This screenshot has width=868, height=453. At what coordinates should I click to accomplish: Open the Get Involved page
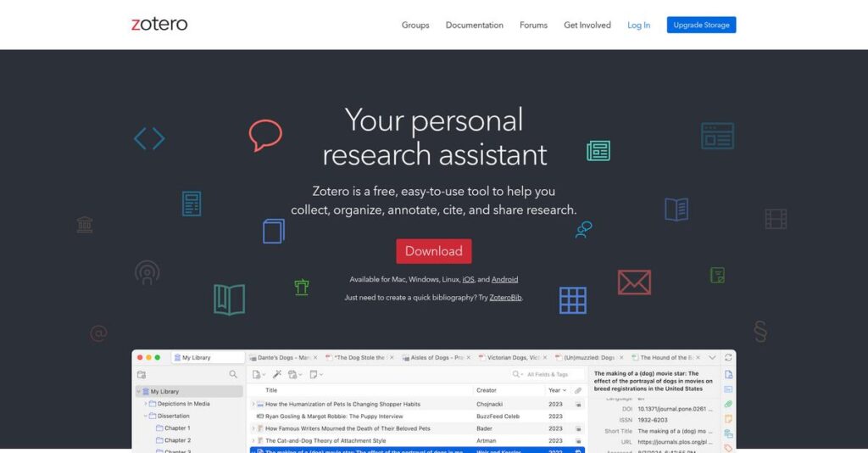coord(587,25)
